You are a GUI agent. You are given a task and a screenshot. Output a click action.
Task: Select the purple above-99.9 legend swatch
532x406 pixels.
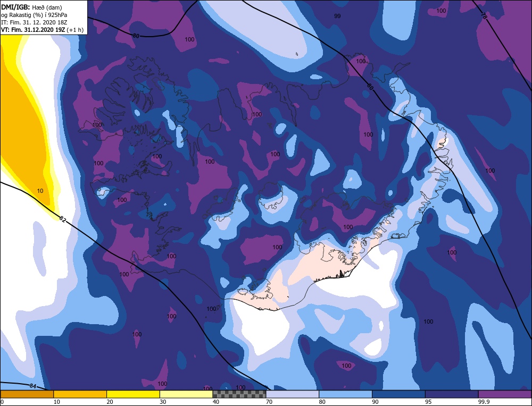pyautogui.click(x=505, y=394)
